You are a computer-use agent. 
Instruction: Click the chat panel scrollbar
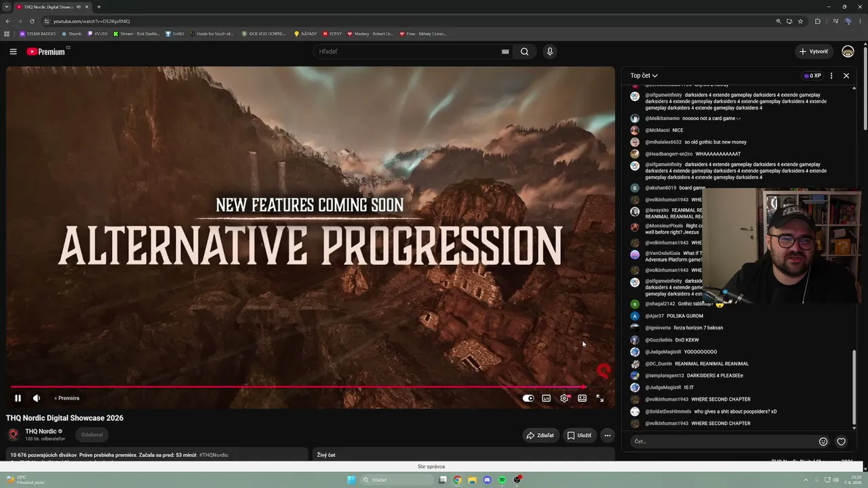(854, 388)
